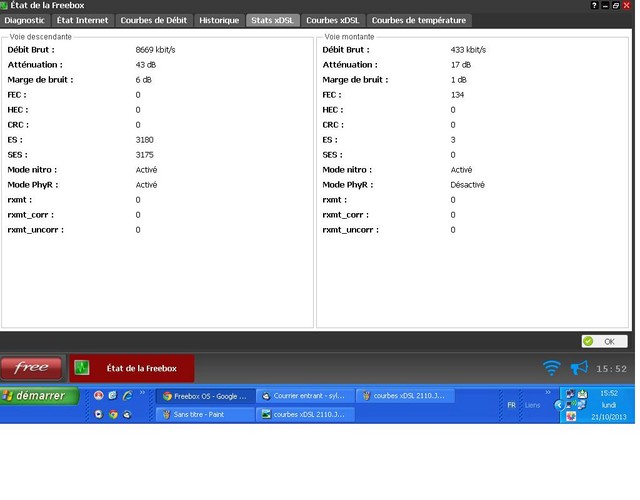
Task: Click the rxmt_uncorr label in Voie descendante
Action: point(36,230)
